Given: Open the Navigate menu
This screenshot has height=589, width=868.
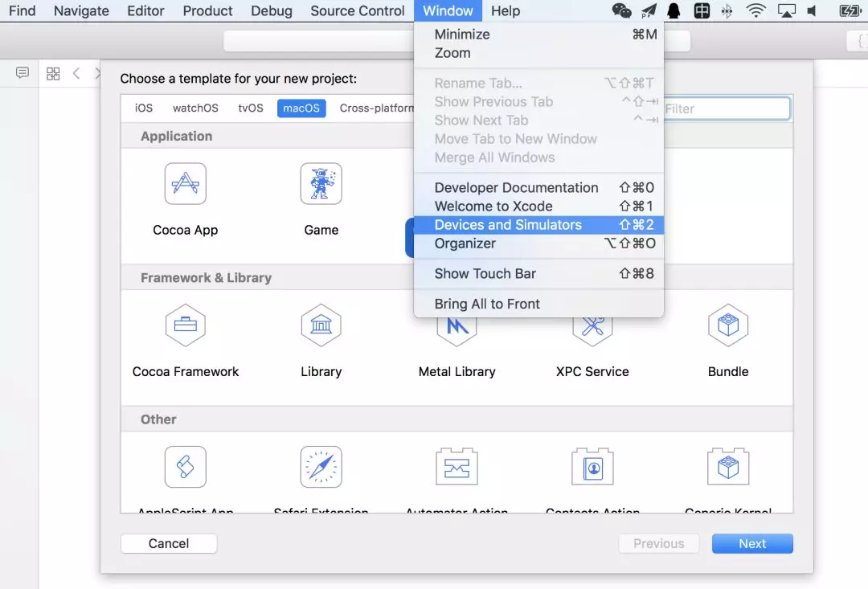Looking at the screenshot, I should tap(81, 10).
